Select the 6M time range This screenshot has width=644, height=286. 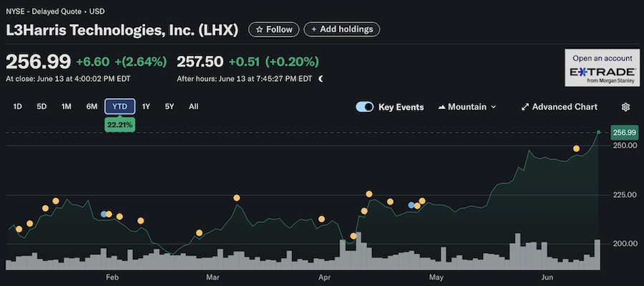pos(92,107)
